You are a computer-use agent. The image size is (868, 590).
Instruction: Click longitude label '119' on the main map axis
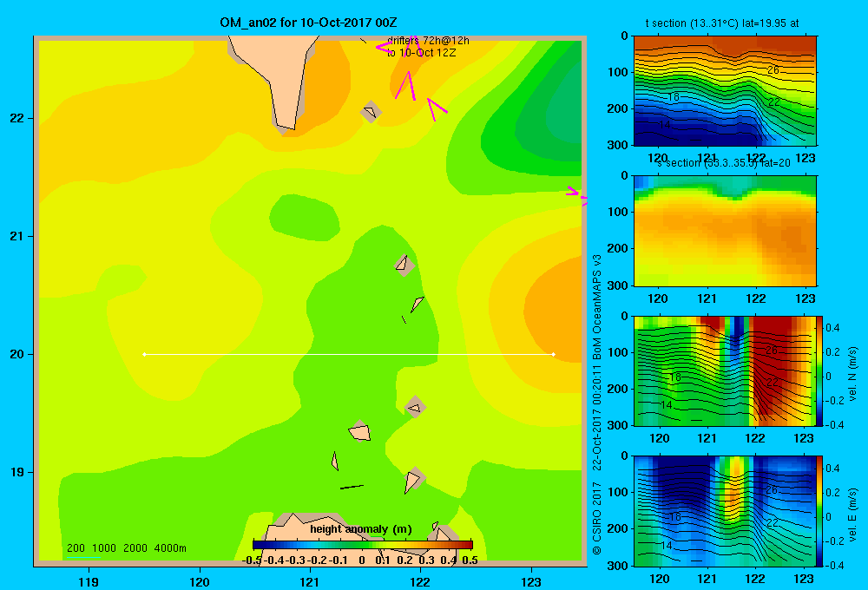pyautogui.click(x=89, y=581)
